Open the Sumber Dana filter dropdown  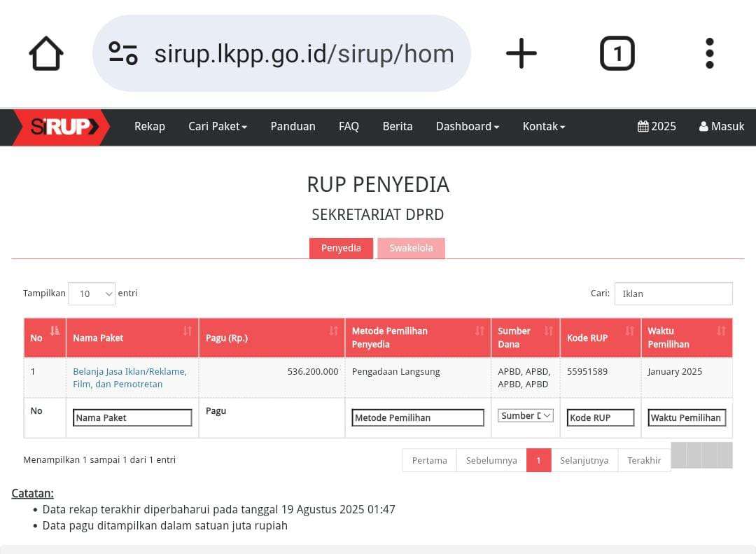pos(526,416)
